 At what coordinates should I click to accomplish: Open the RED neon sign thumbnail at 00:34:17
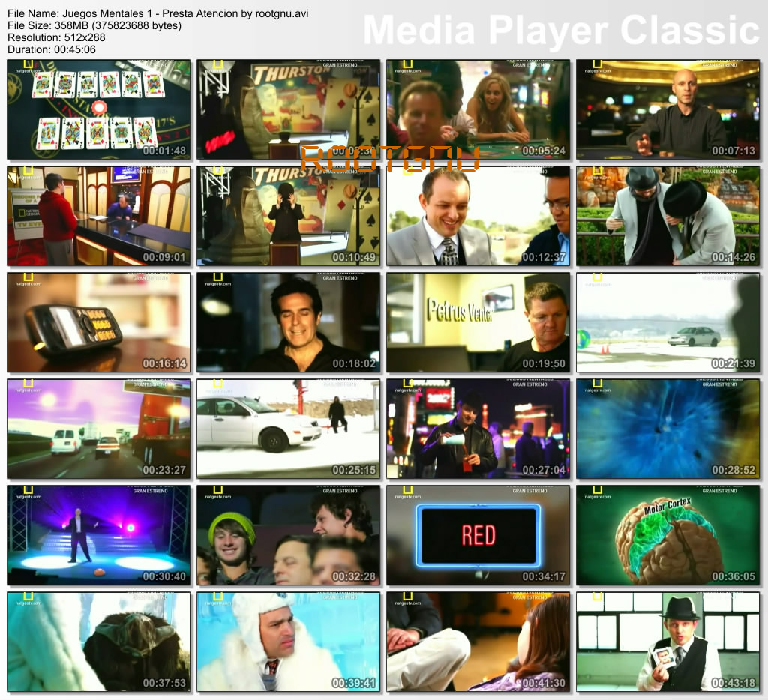pos(478,535)
